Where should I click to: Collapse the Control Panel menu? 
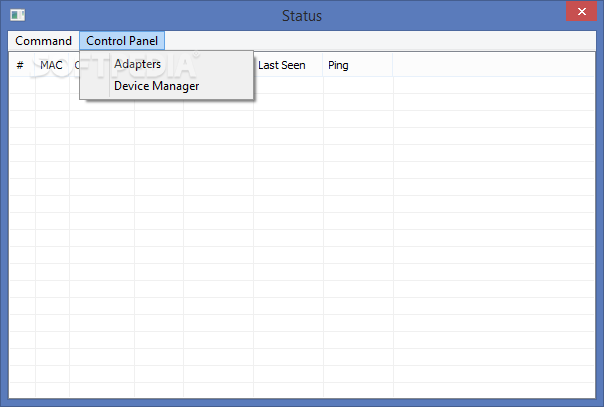(122, 41)
